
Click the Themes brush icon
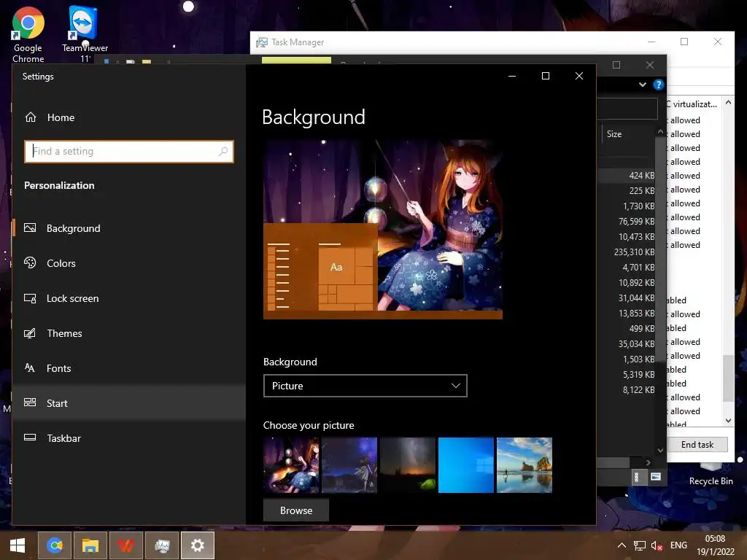coord(30,332)
